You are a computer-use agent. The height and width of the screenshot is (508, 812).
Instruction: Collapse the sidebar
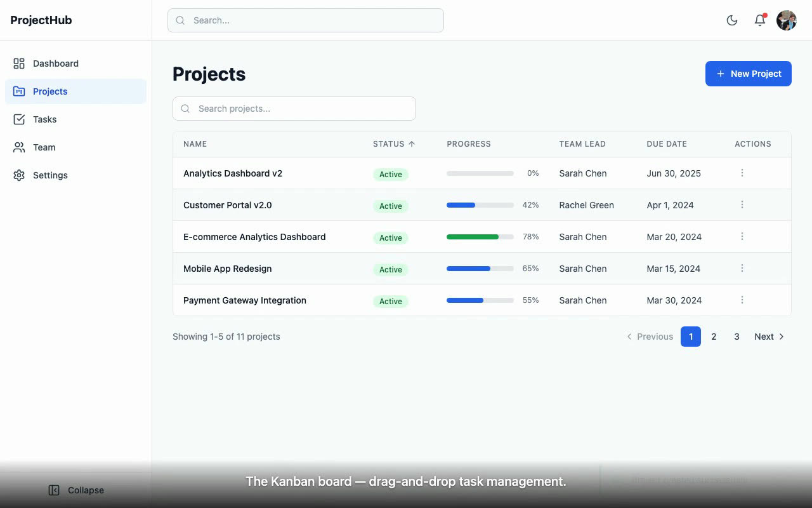(x=76, y=490)
